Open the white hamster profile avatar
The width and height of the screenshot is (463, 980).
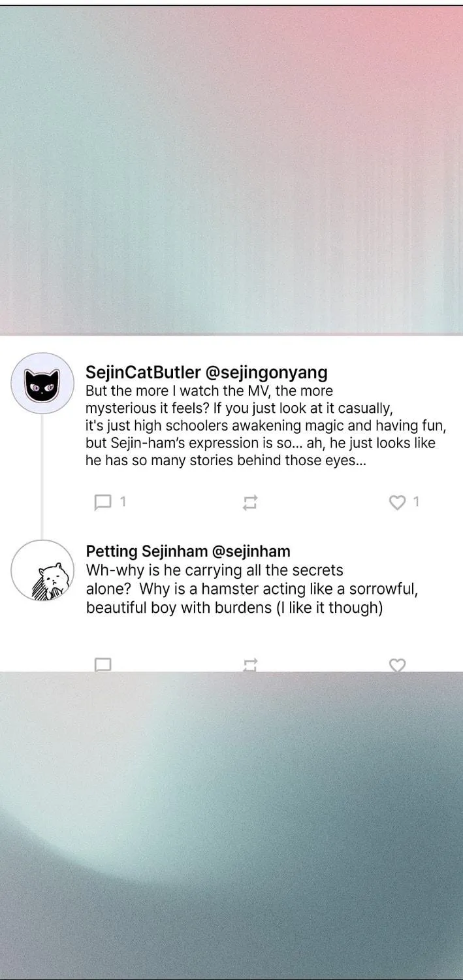(x=42, y=571)
